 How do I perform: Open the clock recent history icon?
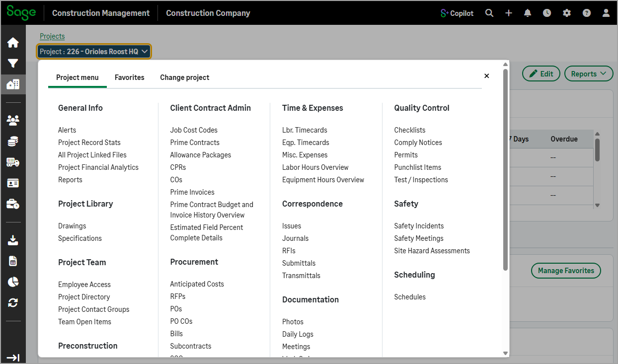click(547, 13)
